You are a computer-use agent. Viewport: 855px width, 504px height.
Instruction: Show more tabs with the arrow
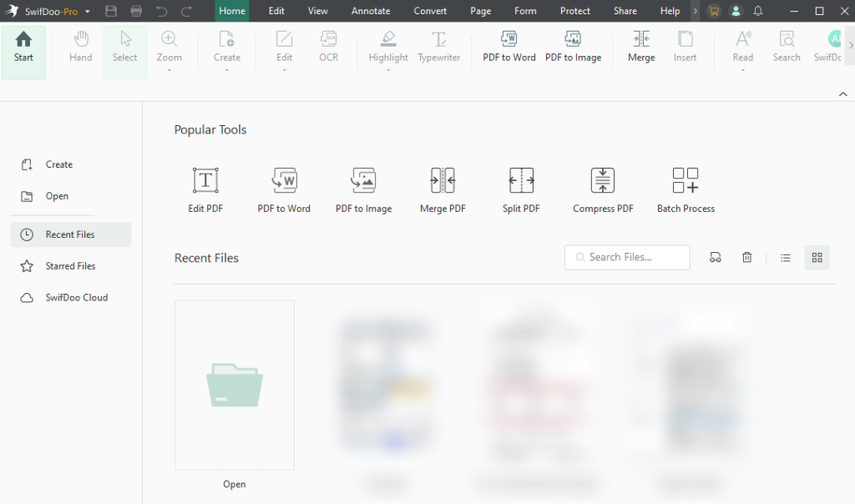tap(696, 11)
